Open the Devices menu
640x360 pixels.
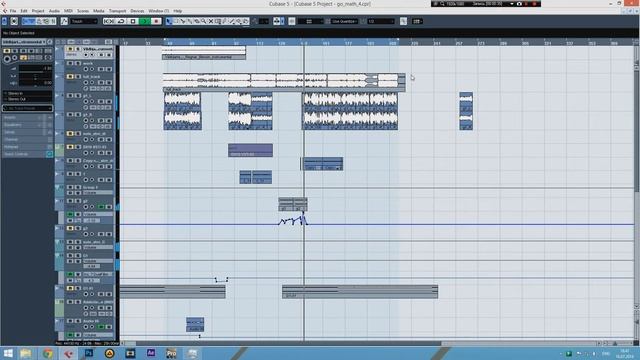point(137,11)
